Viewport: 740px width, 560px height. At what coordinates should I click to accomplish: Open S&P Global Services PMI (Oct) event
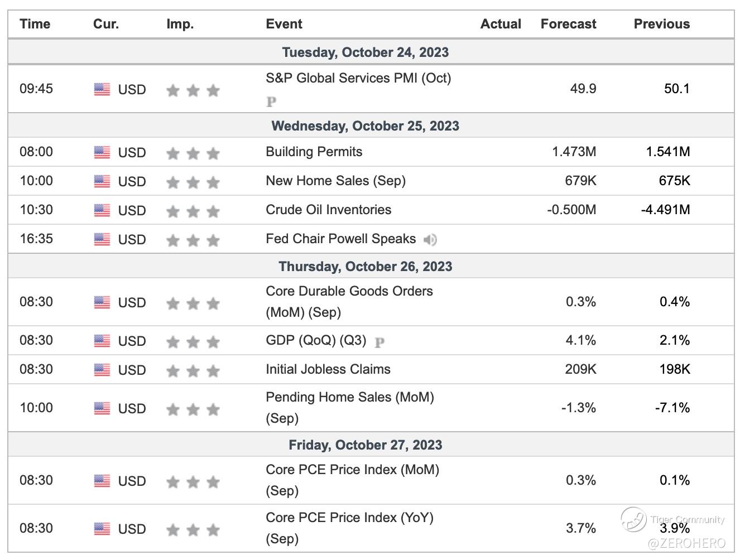pyautogui.click(x=358, y=78)
